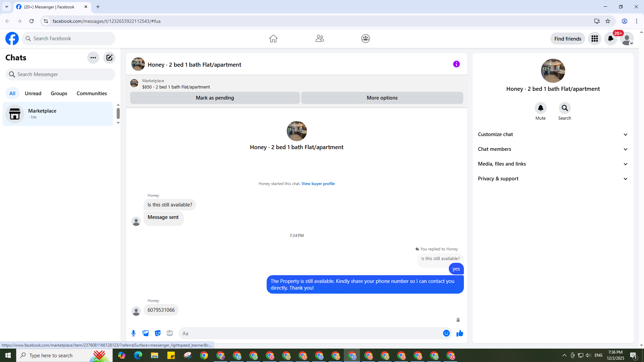The height and width of the screenshot is (362, 644).
Task: Mute this conversation
Action: click(x=540, y=108)
